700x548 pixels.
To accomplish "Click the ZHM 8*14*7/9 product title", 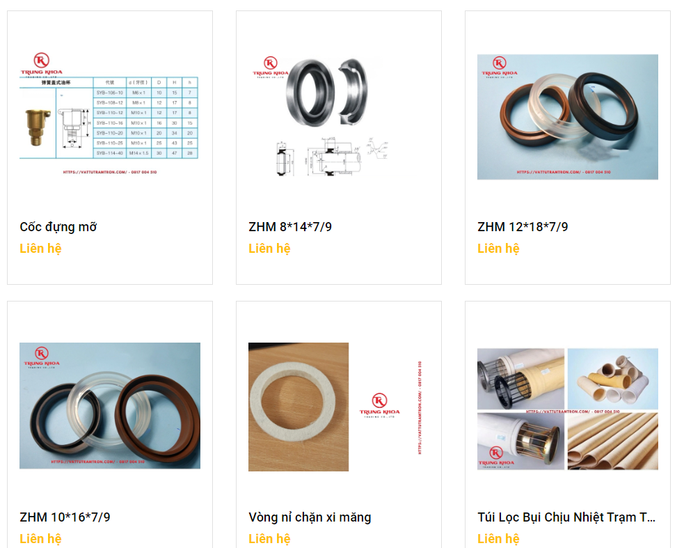I will (x=290, y=227).
